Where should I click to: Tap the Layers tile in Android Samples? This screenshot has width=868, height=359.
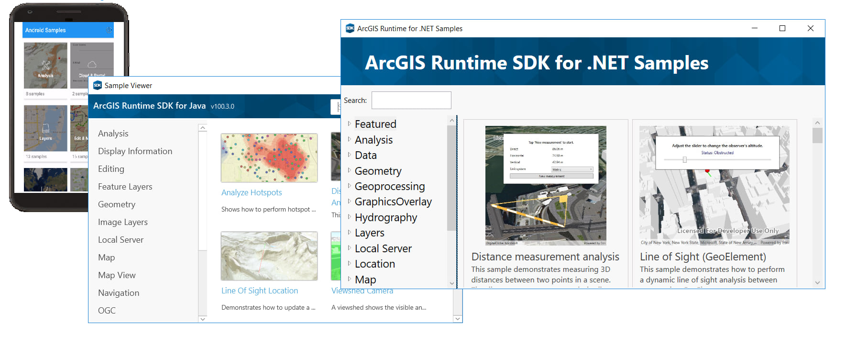(x=45, y=128)
